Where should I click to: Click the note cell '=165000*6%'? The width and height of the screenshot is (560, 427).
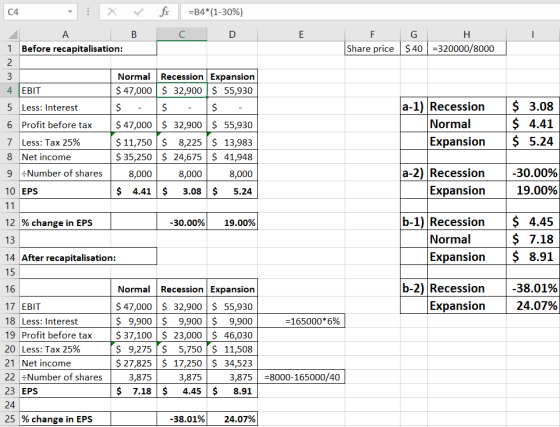tap(301, 321)
